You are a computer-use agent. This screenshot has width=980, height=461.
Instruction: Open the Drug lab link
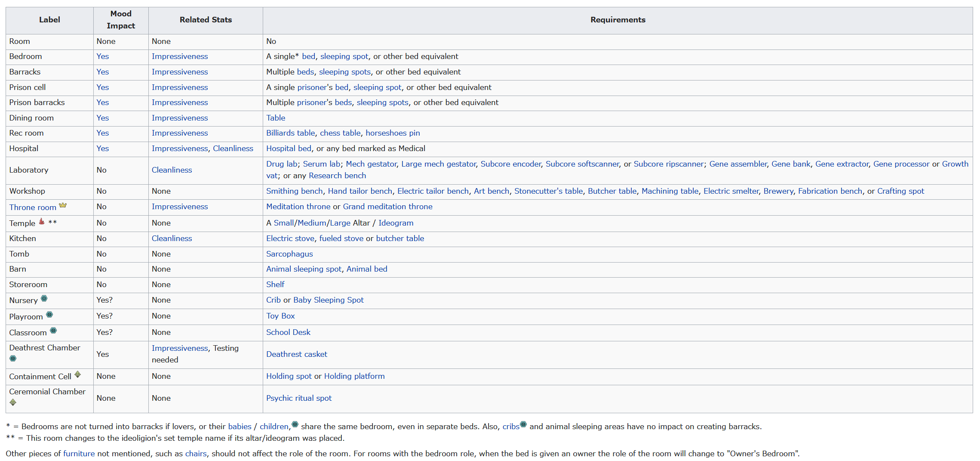point(282,164)
